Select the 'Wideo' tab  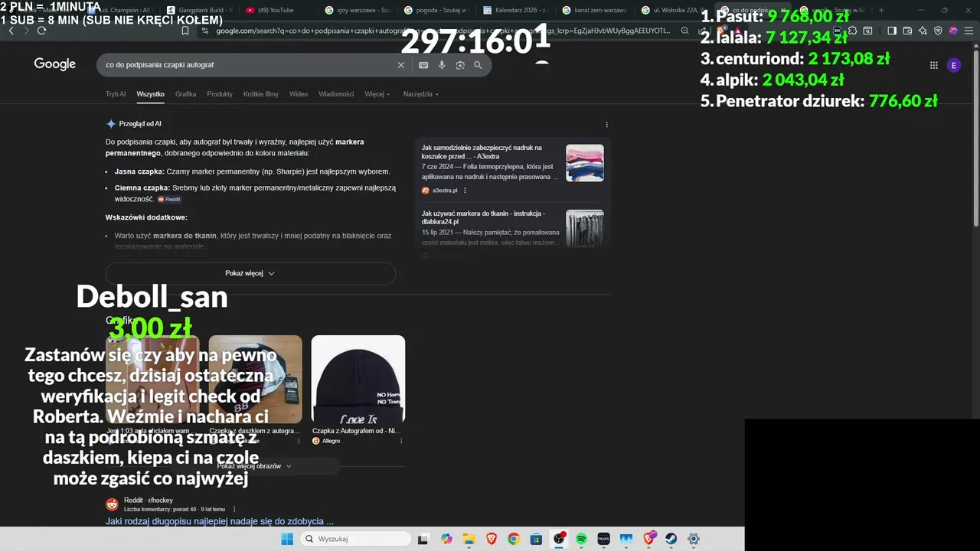(299, 94)
